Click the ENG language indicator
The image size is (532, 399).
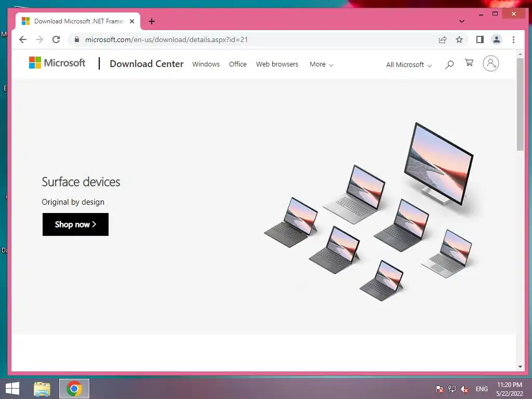482,389
